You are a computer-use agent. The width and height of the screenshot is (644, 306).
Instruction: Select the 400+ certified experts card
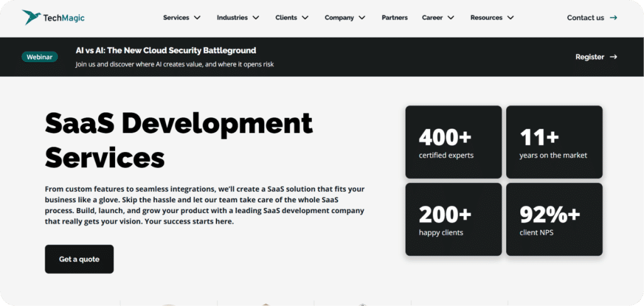coord(453,142)
